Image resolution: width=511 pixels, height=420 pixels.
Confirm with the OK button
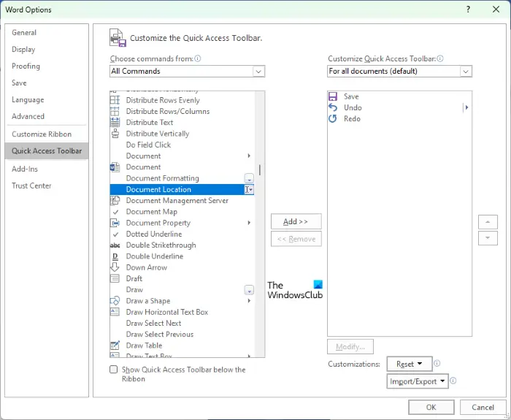(431, 408)
